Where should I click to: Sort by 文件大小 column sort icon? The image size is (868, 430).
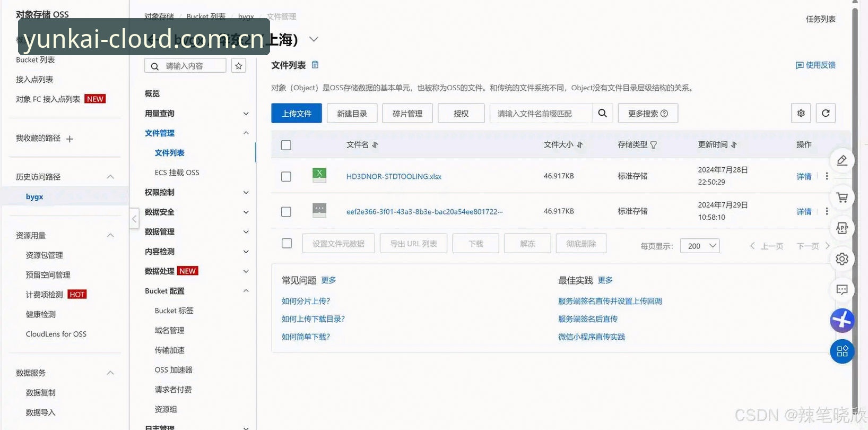coord(580,145)
